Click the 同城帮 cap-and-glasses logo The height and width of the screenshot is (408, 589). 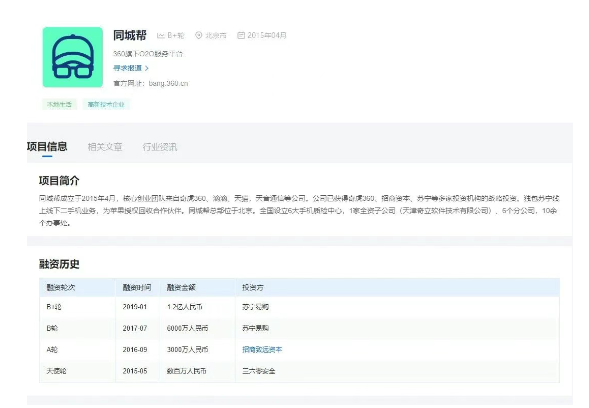click(72, 57)
